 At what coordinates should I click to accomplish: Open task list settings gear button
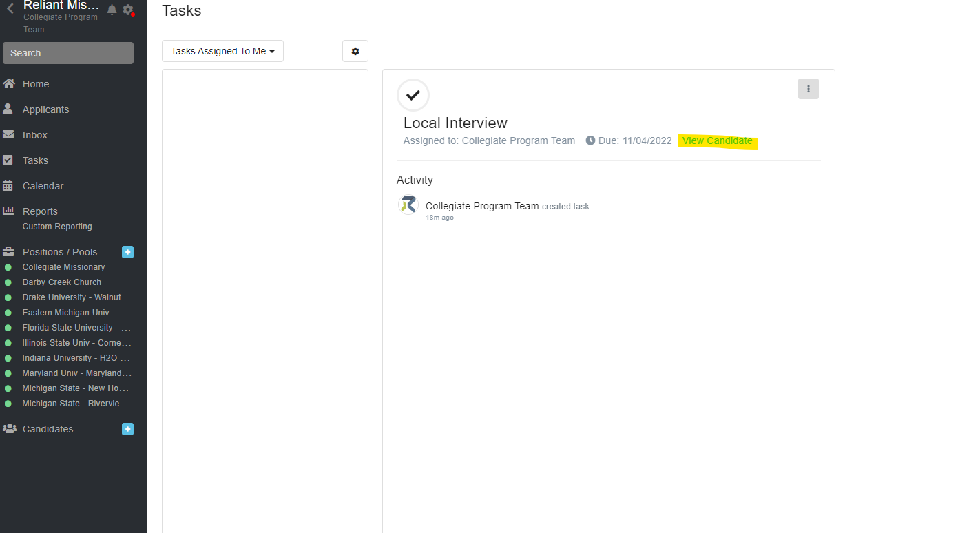click(x=355, y=51)
